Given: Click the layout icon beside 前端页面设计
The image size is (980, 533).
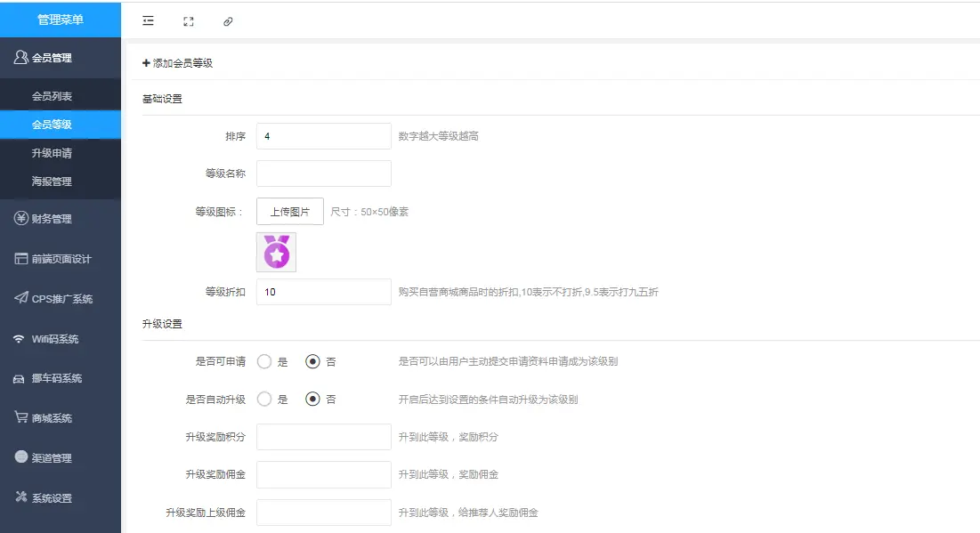Looking at the screenshot, I should tap(20, 258).
